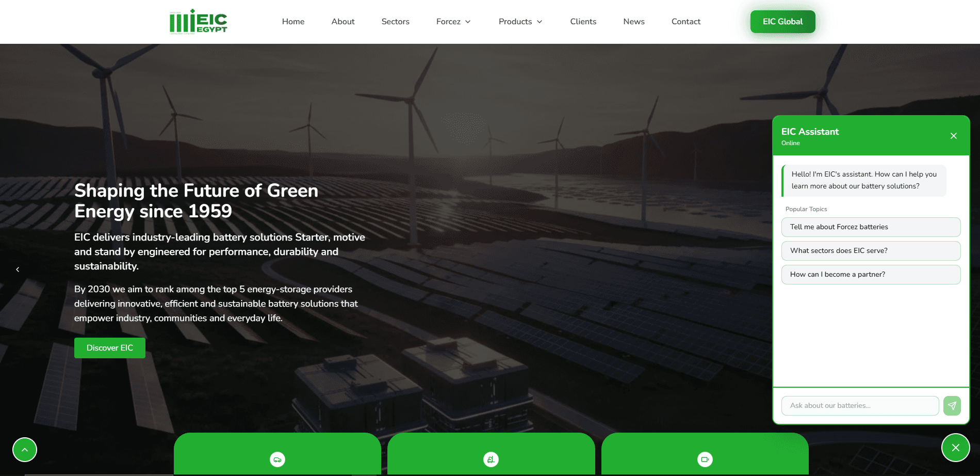Select 'Tell me about Forcez batteries' topic
Screen dimensions: 980x476
[x=871, y=227]
